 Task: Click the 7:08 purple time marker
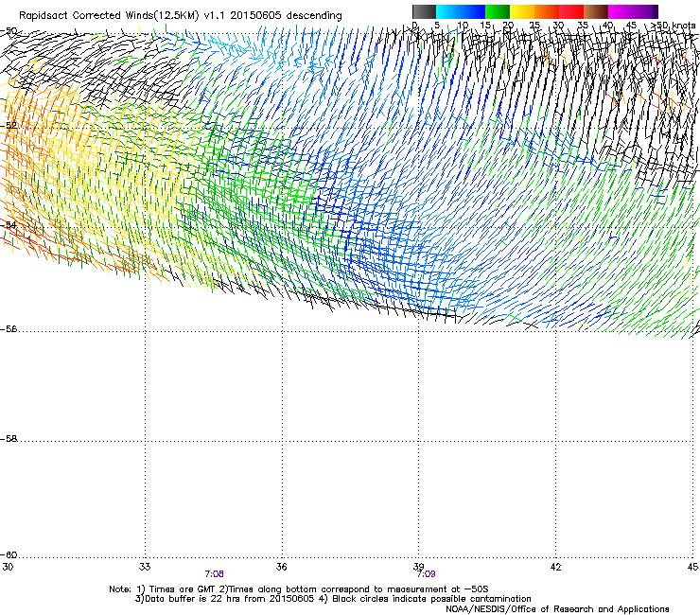click(215, 574)
